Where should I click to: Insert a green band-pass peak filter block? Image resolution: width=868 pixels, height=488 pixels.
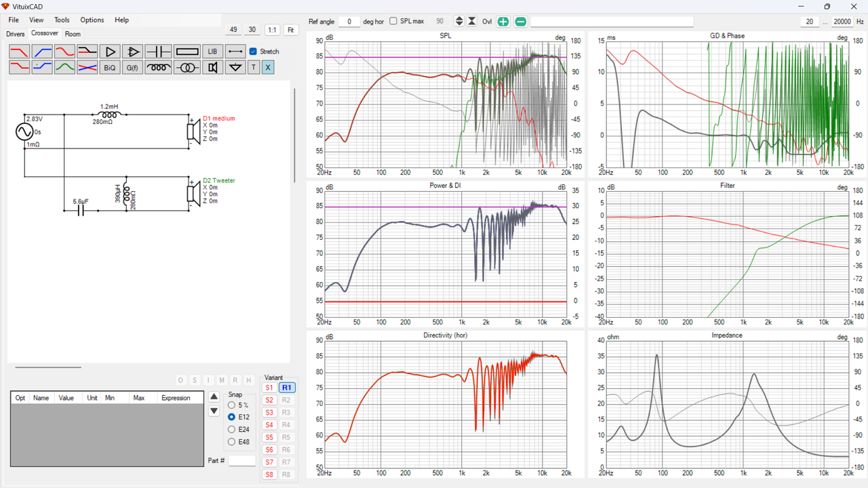(64, 67)
